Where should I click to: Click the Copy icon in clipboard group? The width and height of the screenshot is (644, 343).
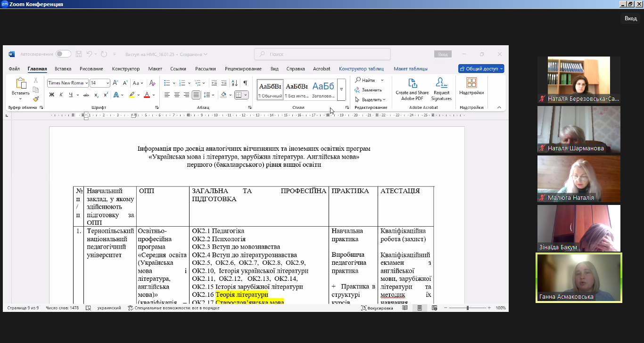(x=36, y=90)
